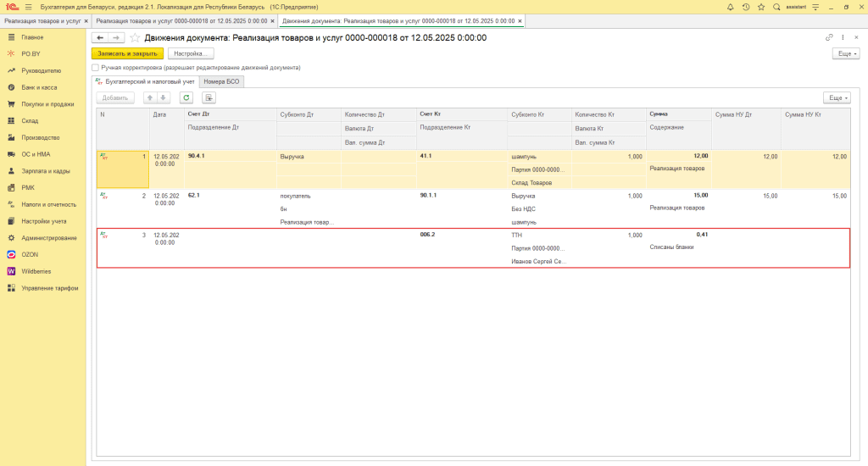The width and height of the screenshot is (868, 466).
Task: Open Настройки учета section icon
Action: tap(11, 221)
